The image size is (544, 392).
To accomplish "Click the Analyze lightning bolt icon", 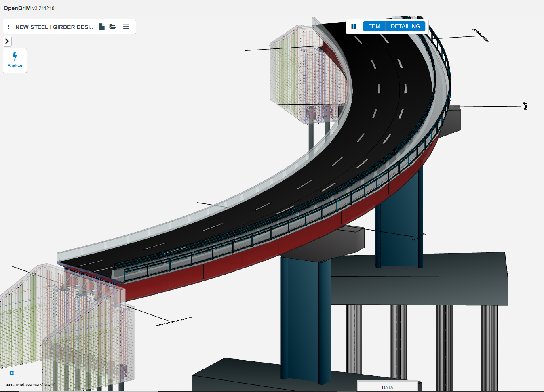I will (x=15, y=57).
